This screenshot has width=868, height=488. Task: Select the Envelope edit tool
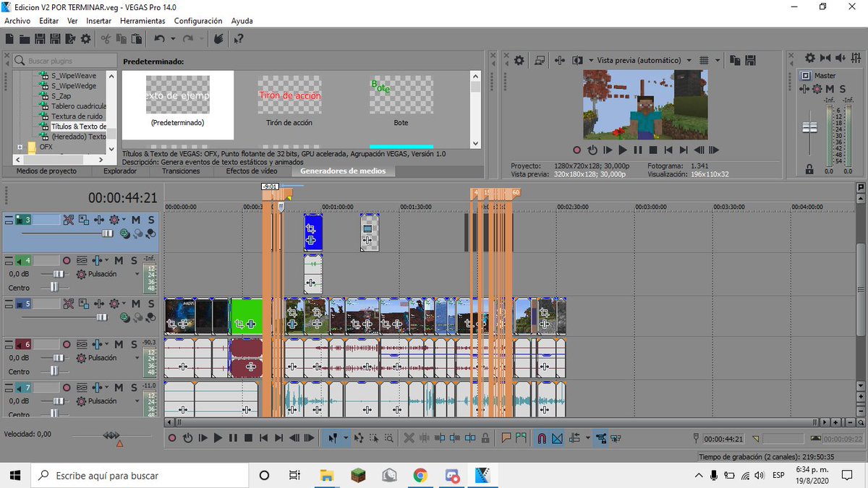coord(358,437)
